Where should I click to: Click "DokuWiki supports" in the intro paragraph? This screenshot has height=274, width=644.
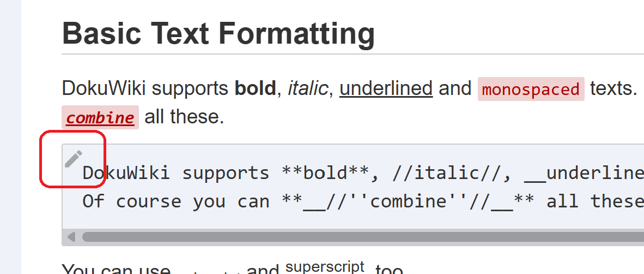[x=145, y=88]
